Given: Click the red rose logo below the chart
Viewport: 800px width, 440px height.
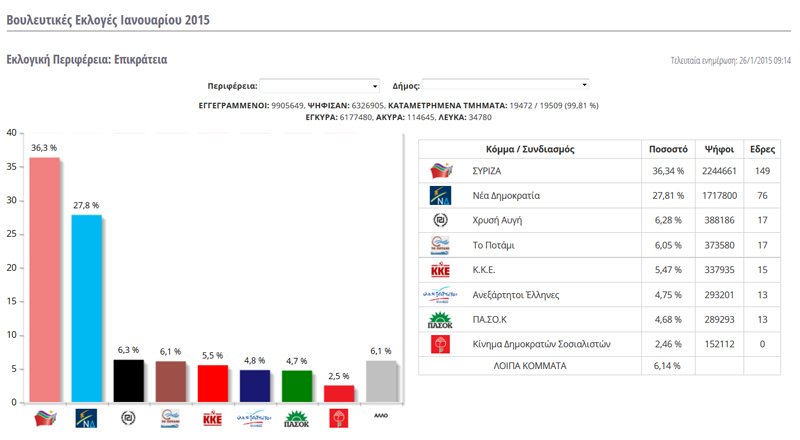Looking at the screenshot, I should pos(338,419).
